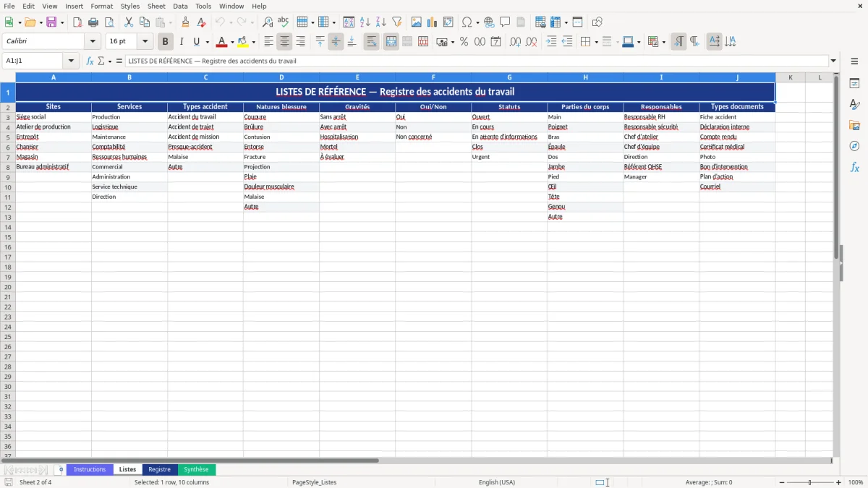Open the sidebar Navigator
868x488 pixels.
854,147
